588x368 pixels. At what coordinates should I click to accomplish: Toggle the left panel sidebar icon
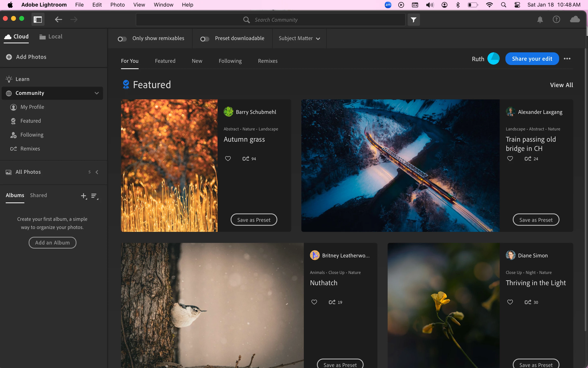[x=38, y=19]
